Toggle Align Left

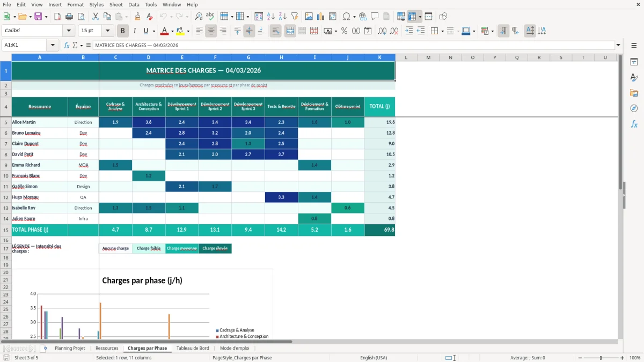click(x=199, y=31)
